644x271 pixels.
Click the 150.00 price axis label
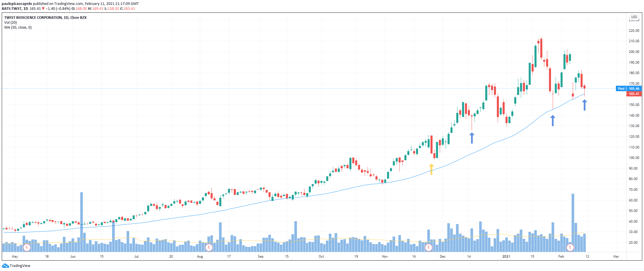click(x=634, y=105)
